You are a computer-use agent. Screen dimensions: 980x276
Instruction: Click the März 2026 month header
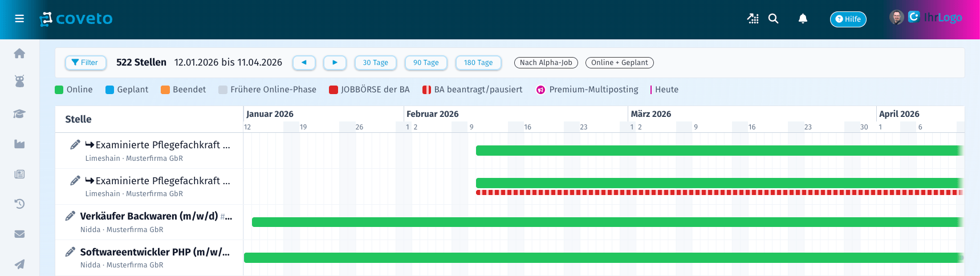point(651,114)
